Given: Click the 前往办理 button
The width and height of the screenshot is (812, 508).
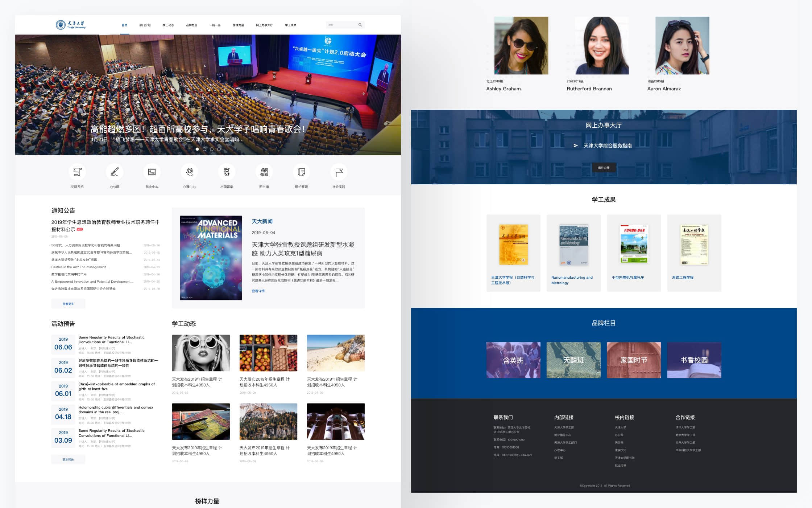Looking at the screenshot, I should point(604,168).
